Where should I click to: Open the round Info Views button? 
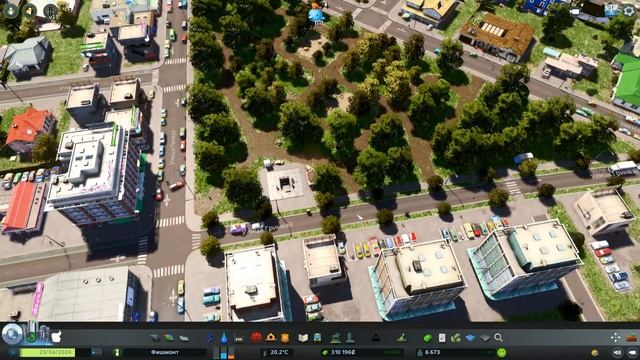tap(12, 334)
